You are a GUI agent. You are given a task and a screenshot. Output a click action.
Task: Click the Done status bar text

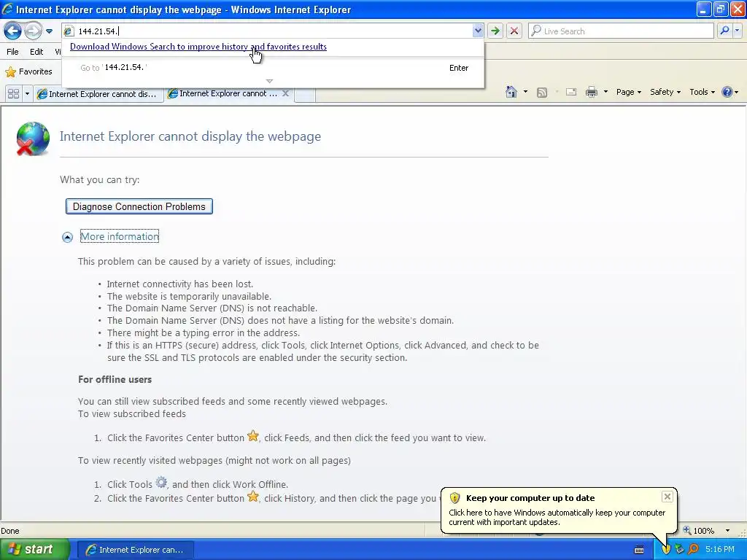click(x=10, y=531)
